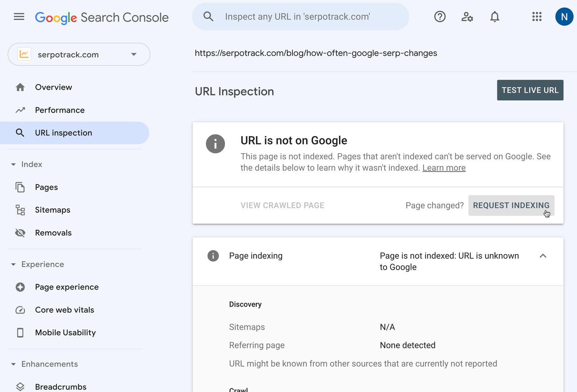Click the Breadcrumbs layers icon
Image resolution: width=577 pixels, height=392 pixels.
(20, 387)
